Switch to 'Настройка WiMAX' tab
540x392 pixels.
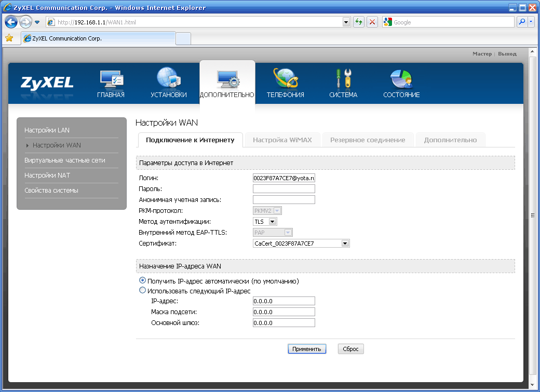282,140
